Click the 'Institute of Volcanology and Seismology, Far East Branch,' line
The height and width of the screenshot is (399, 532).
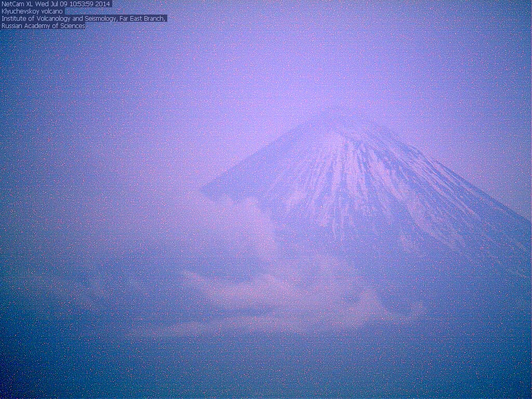(84, 19)
